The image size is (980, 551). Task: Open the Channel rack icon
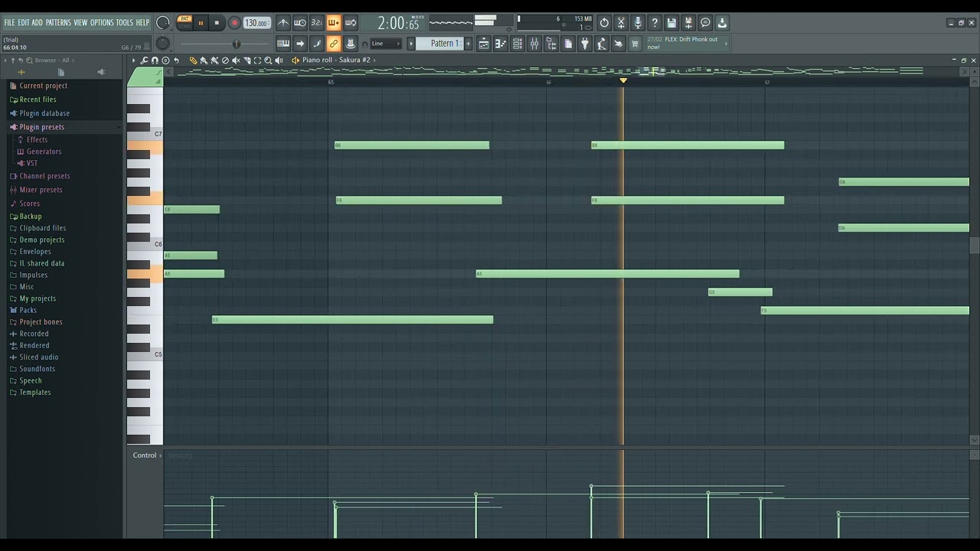(518, 44)
